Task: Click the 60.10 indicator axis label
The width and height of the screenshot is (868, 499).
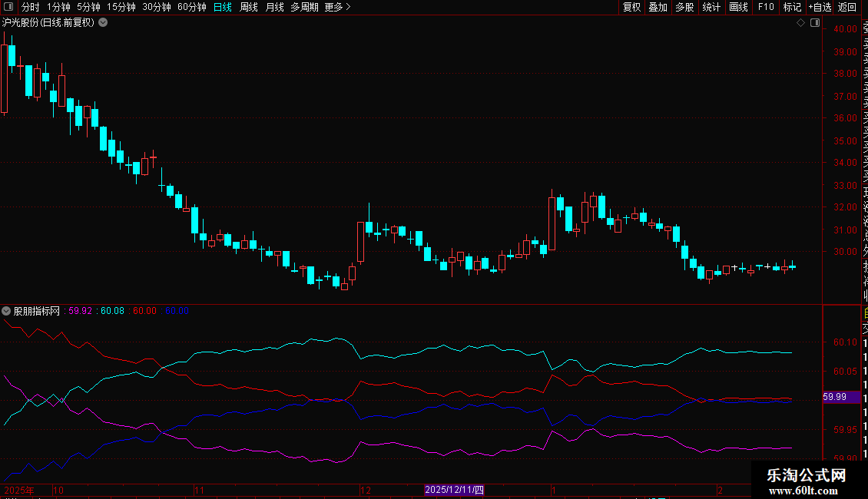Action: click(845, 342)
